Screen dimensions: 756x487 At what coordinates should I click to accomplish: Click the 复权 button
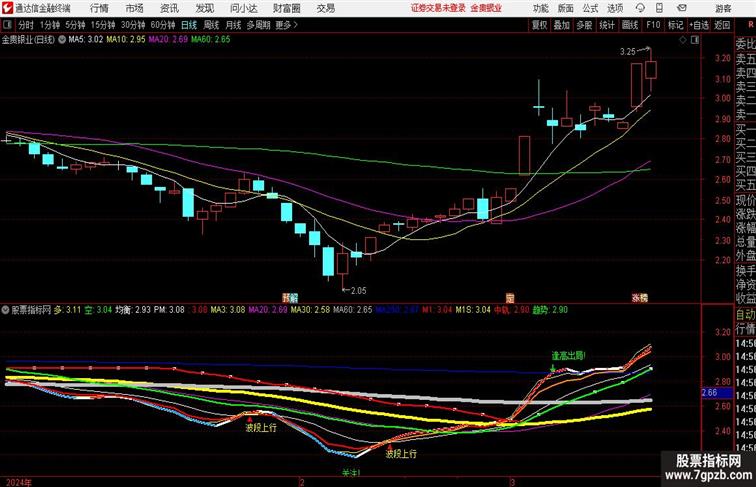point(539,25)
